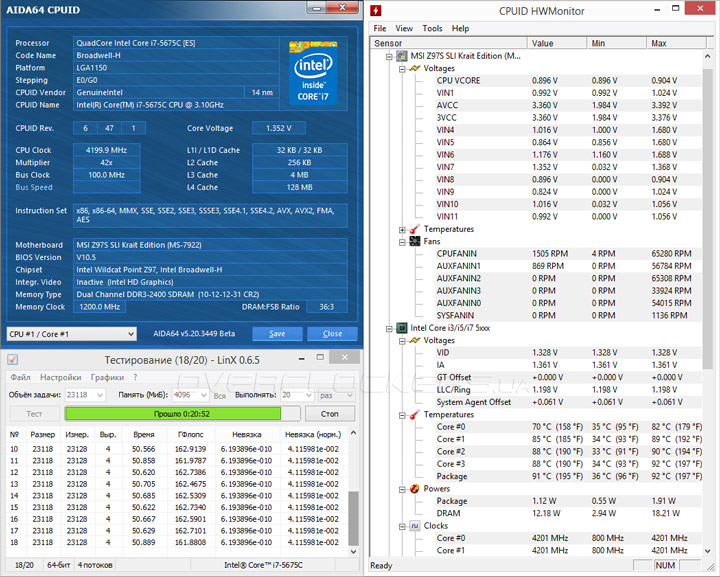
Task: Collapse the Fans tree node
Action: pyautogui.click(x=402, y=241)
